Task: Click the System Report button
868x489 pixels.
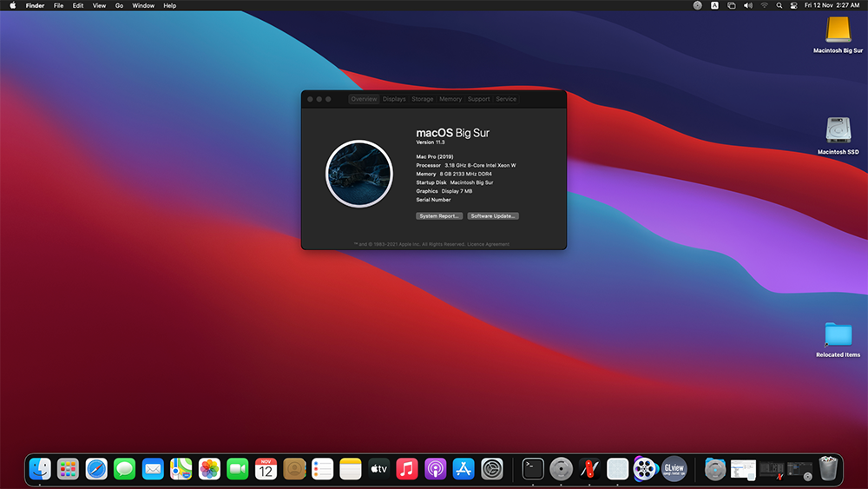Action: point(439,215)
